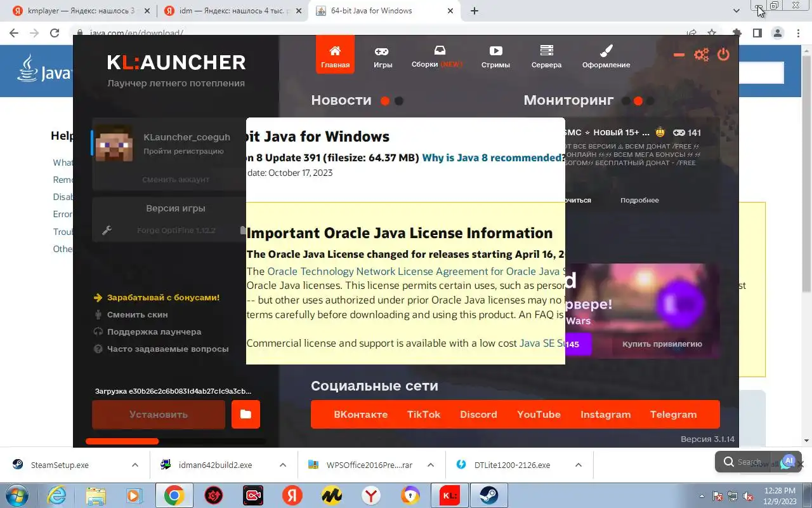Open Chrome's side panel icon
This screenshot has height=508, width=812.
[x=757, y=33]
